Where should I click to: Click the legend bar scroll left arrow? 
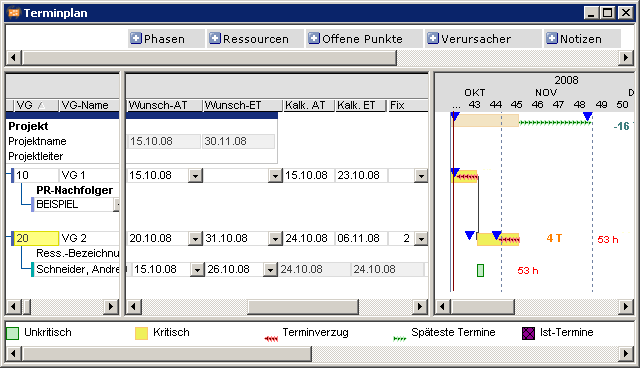[x=14, y=353]
